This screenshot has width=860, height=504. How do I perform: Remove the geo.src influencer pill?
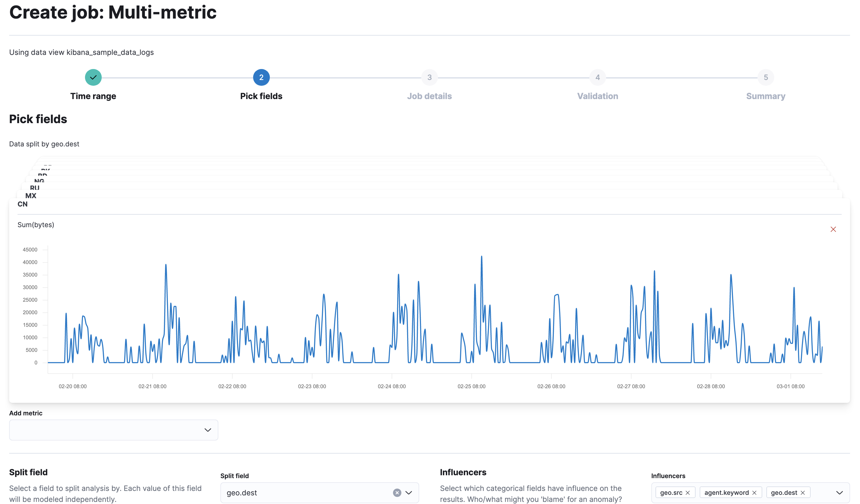(x=688, y=492)
